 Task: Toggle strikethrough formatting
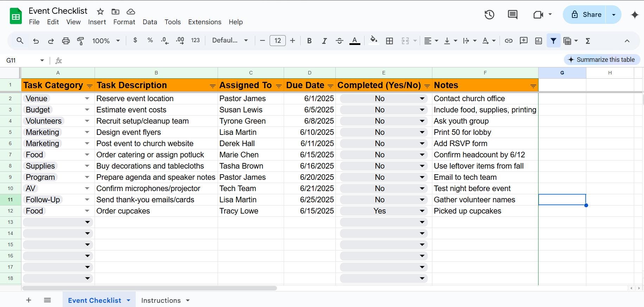340,41
